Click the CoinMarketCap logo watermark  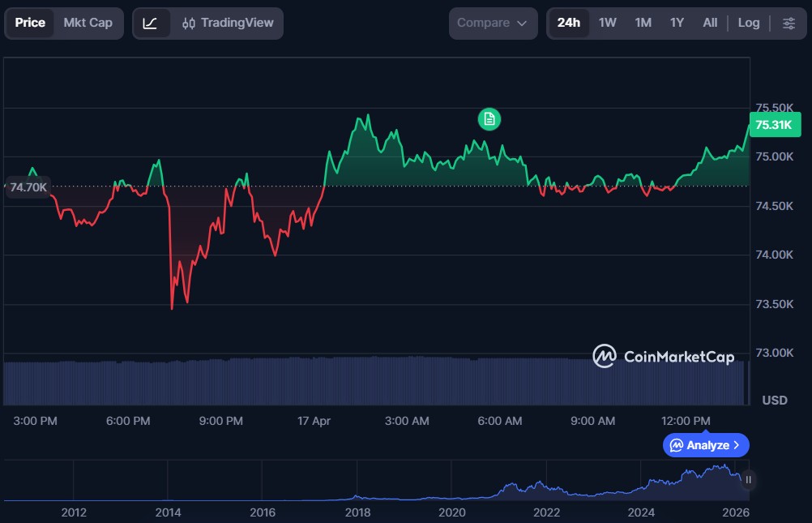click(605, 357)
